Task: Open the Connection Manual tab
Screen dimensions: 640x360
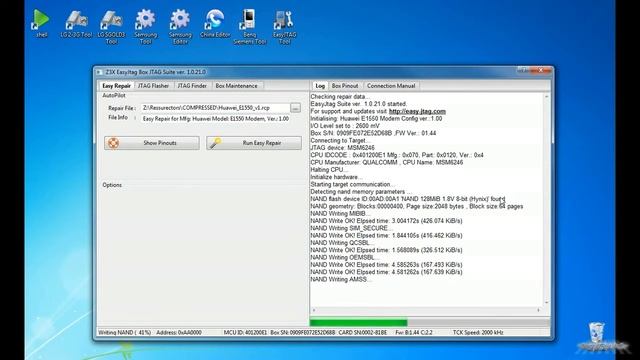Action: coord(391,86)
